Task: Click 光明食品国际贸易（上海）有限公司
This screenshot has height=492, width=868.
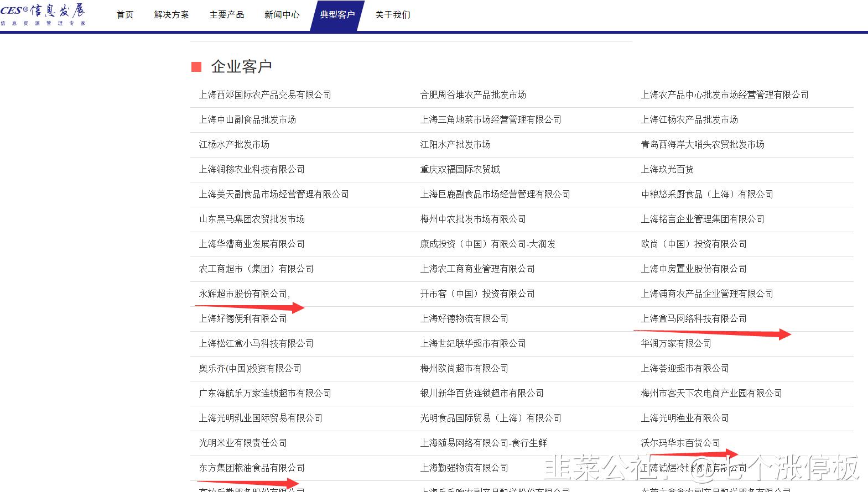Action: tap(491, 418)
